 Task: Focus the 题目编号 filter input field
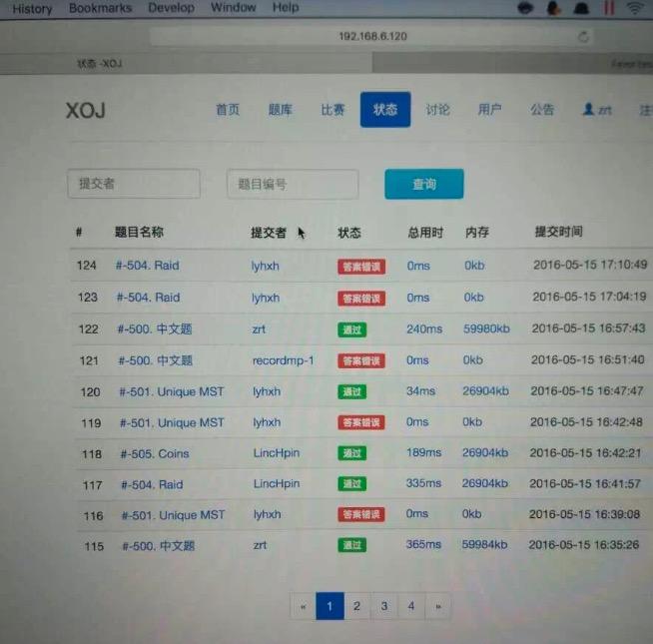click(x=292, y=184)
